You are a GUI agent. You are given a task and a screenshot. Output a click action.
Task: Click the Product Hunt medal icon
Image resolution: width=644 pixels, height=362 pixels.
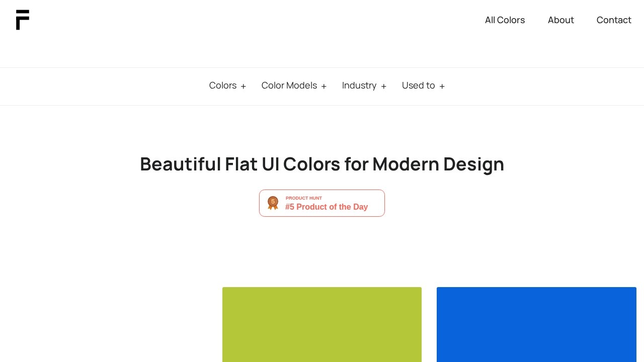[273, 203]
